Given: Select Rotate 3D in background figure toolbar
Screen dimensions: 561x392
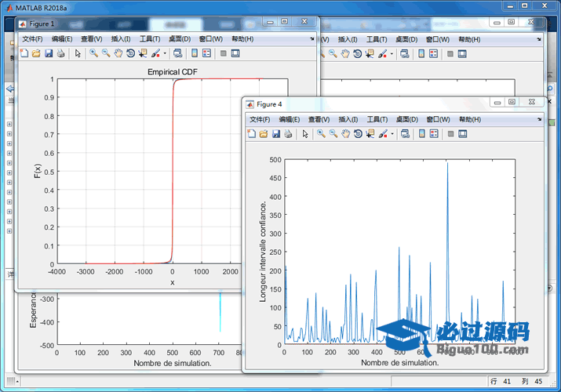Looking at the screenshot, I should [x=358, y=54].
